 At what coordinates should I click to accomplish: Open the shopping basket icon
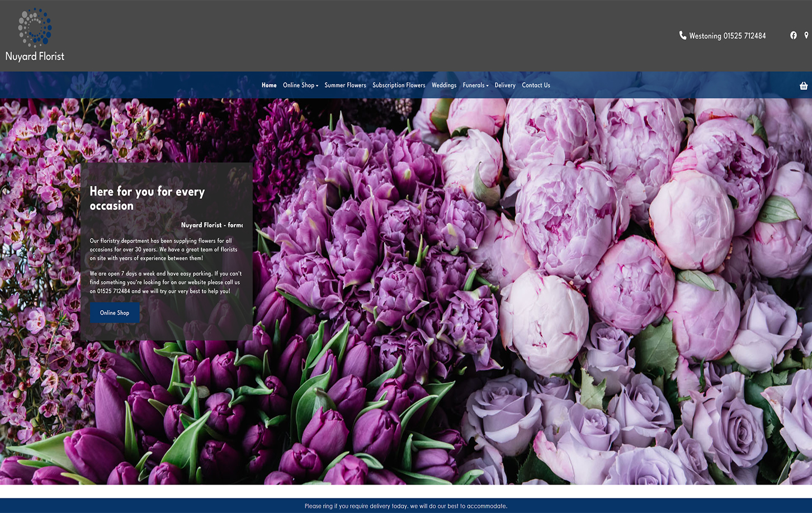(803, 85)
